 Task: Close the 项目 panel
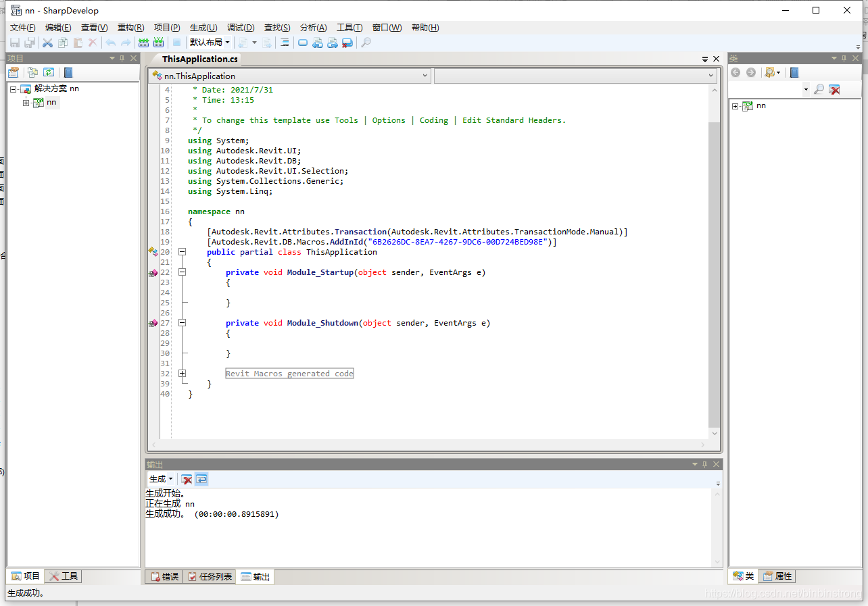[x=134, y=59]
